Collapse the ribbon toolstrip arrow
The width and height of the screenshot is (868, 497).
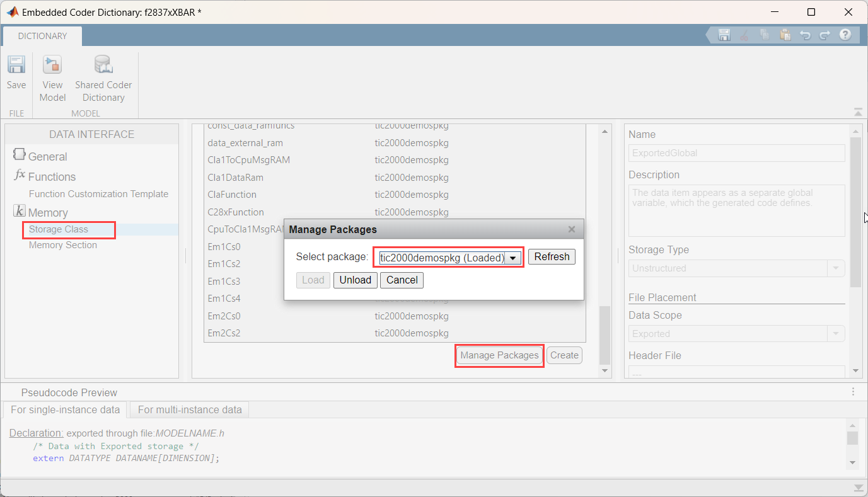[858, 112]
